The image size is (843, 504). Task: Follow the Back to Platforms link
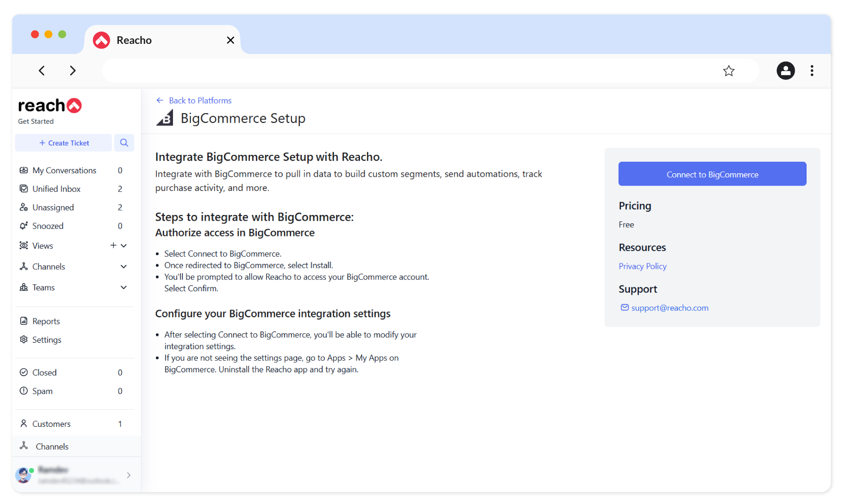click(200, 100)
